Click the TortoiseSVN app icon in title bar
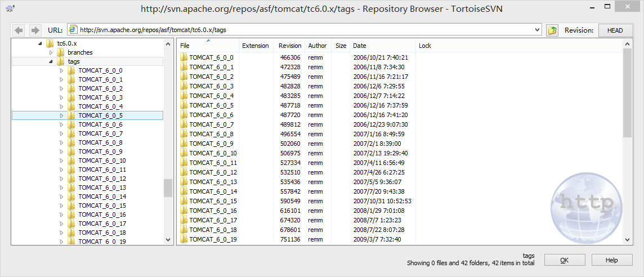The height and width of the screenshot is (277, 644). 11,8
